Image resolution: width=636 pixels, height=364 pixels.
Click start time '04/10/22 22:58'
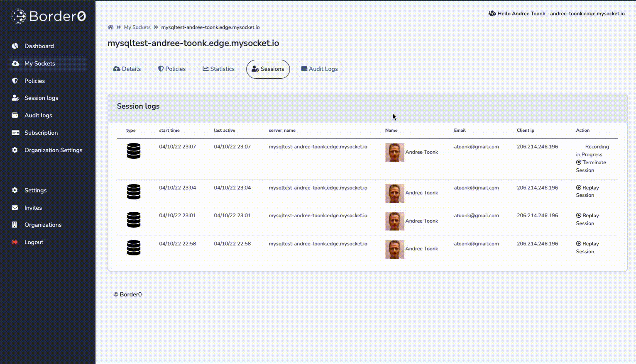point(178,244)
